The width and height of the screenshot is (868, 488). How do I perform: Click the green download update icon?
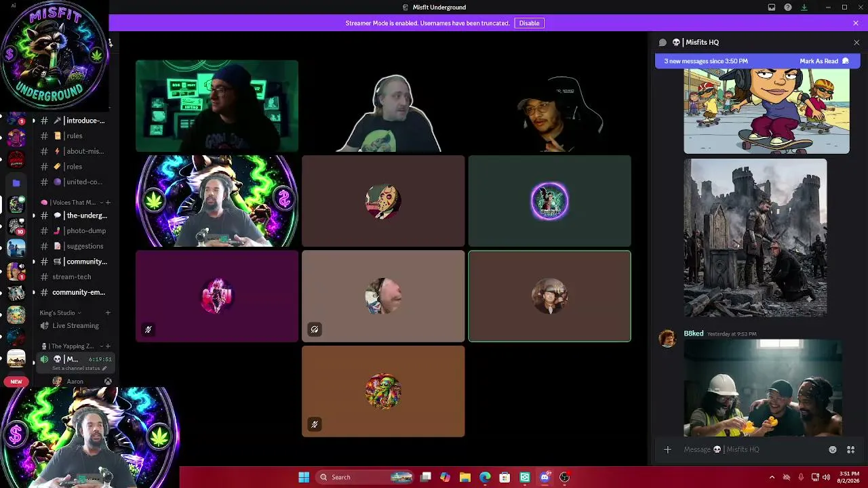(x=804, y=7)
